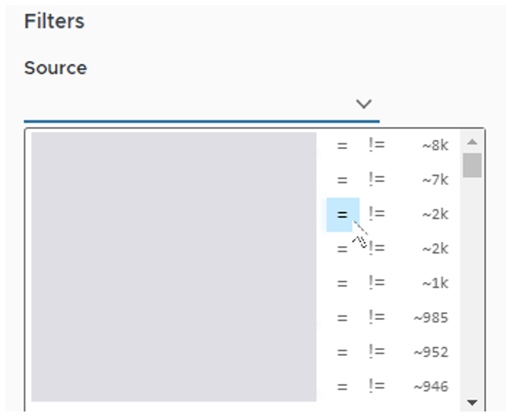The height and width of the screenshot is (420, 514).
Task: Click equals filter for ~1k row
Action: coord(342,283)
